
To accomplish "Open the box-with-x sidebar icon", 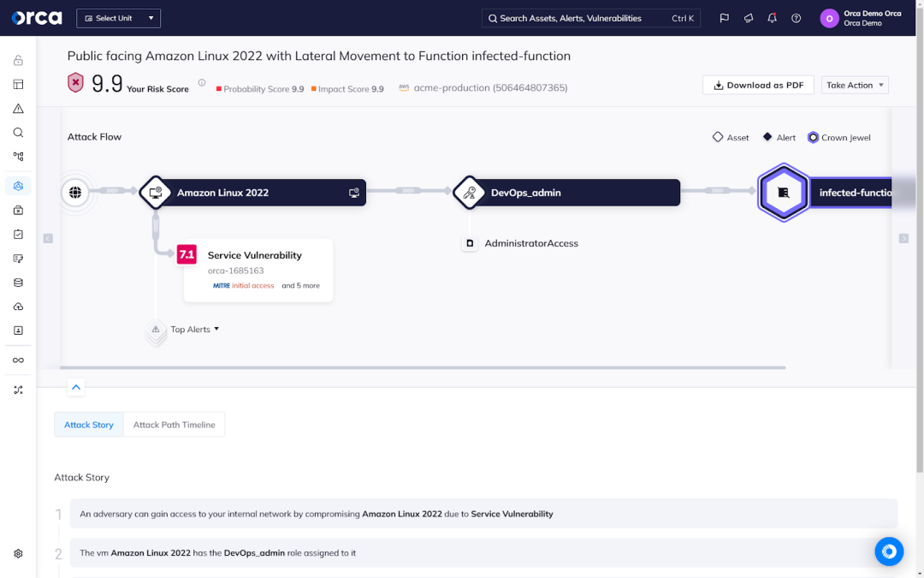I will 18,210.
